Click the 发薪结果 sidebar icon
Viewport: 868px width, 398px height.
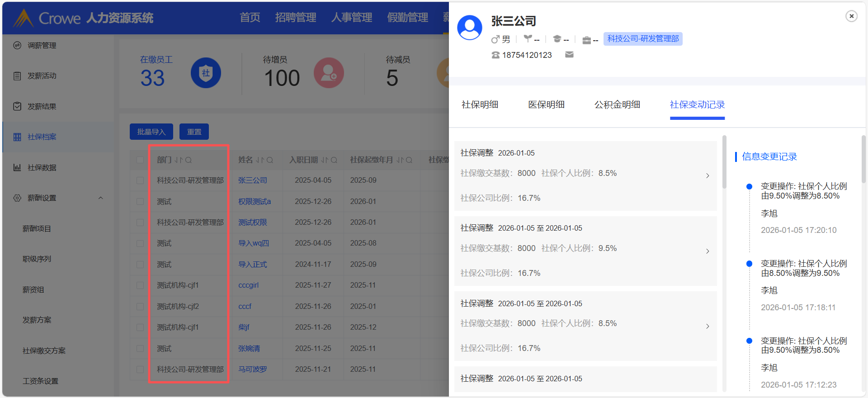pyautogui.click(x=17, y=106)
